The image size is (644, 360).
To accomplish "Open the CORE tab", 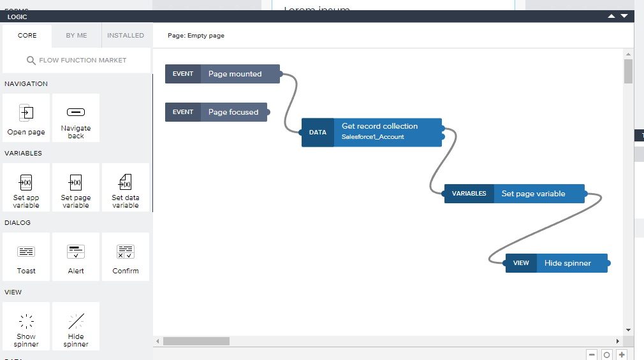I will (x=27, y=36).
